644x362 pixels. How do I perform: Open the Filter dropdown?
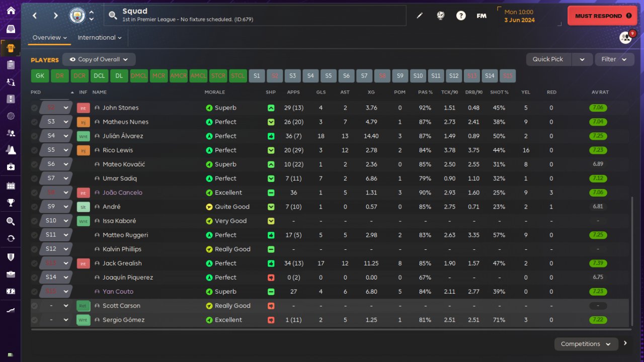click(x=614, y=59)
